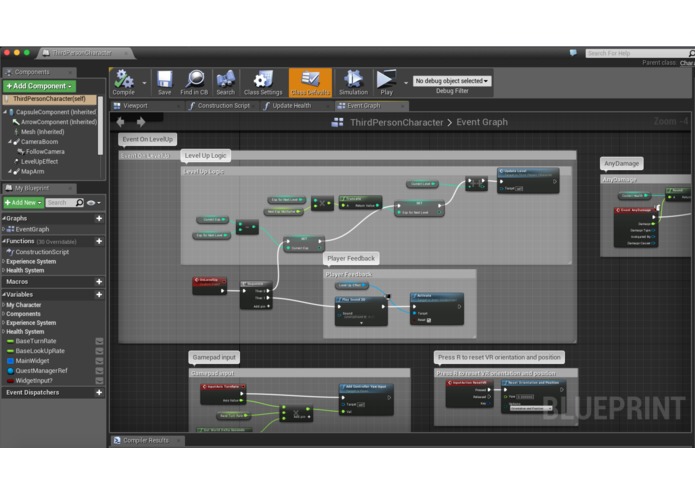
Task: Select the MainWidget variable
Action: click(32, 361)
